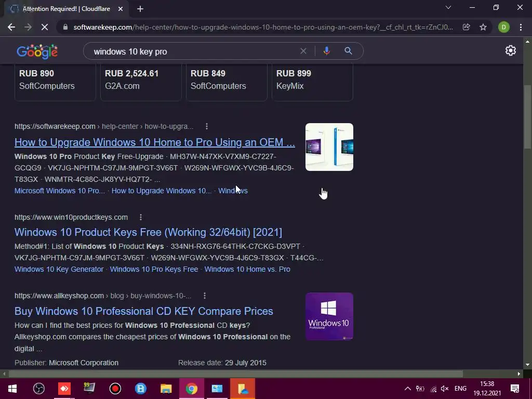
Task: Open the RUB 890 SoftComputers offer
Action: (x=55, y=82)
